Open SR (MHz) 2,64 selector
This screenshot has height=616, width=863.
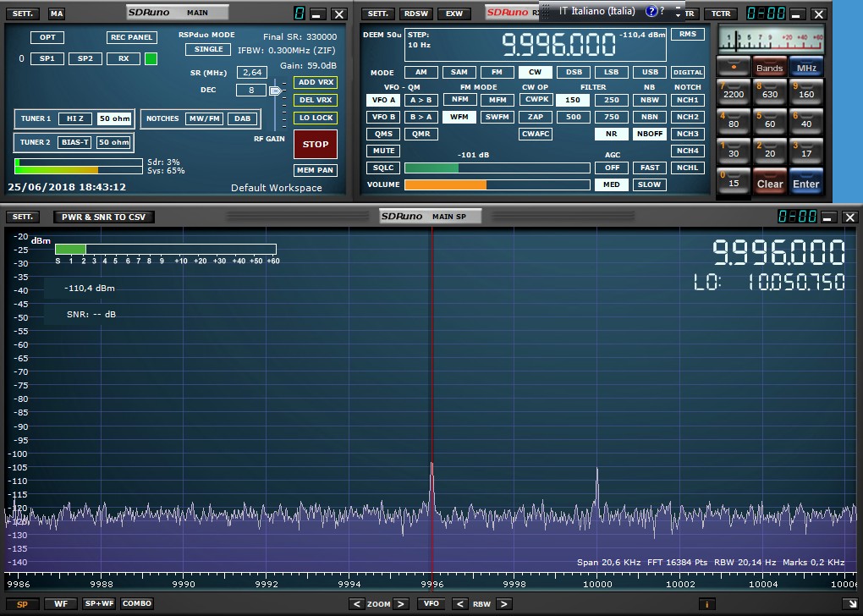point(252,72)
